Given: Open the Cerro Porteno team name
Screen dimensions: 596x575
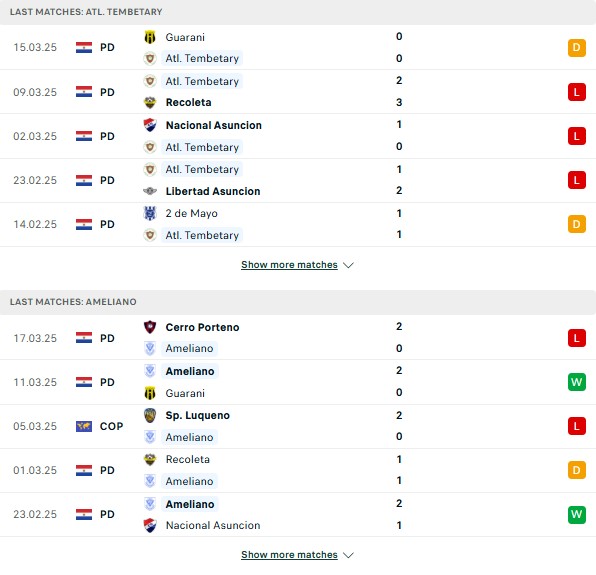Looking at the screenshot, I should 202,327.
